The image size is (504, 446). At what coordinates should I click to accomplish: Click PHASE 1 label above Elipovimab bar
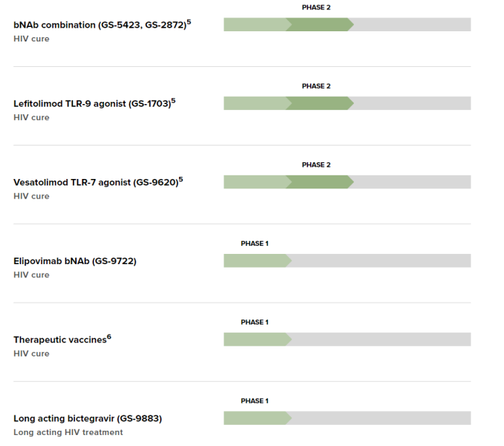(255, 243)
